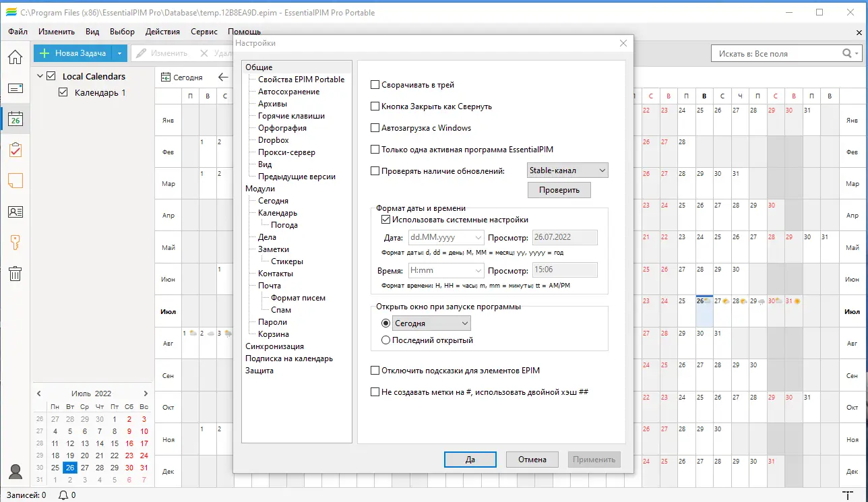Open the Contacts module in sidebar
This screenshot has width=868, height=502.
tap(15, 212)
